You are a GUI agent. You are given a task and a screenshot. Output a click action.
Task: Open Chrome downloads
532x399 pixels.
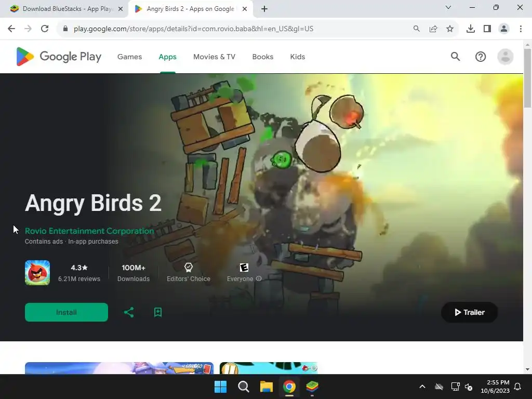pyautogui.click(x=471, y=29)
